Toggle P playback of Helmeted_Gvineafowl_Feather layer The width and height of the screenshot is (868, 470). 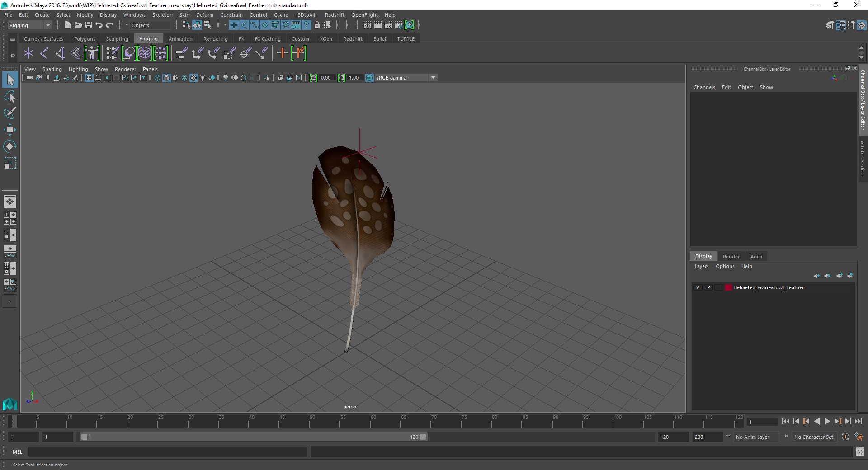(708, 287)
